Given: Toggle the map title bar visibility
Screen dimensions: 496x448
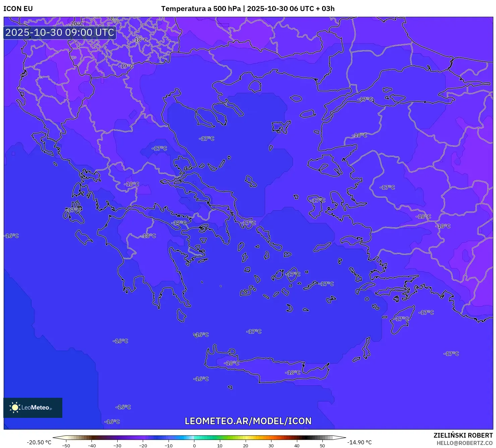Looking at the screenshot, I should coord(248,9).
